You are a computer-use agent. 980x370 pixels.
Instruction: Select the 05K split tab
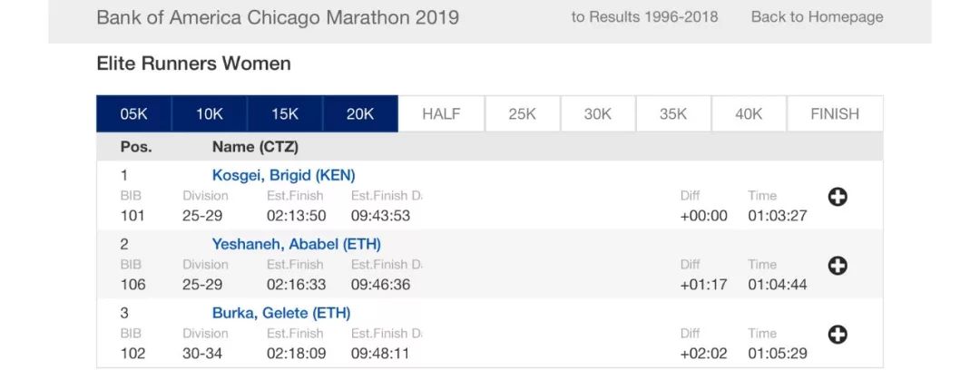(134, 114)
